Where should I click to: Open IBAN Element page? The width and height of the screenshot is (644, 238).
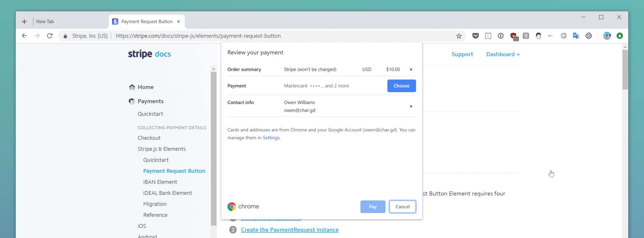pos(160,182)
